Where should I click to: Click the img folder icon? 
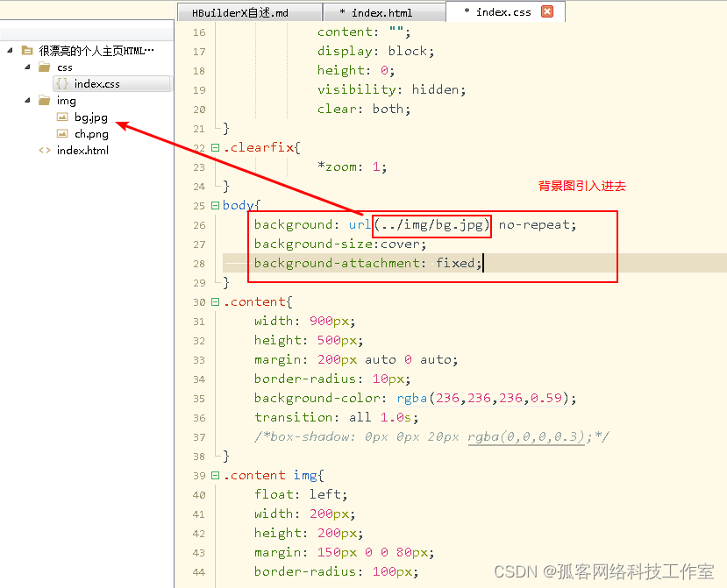(x=45, y=101)
